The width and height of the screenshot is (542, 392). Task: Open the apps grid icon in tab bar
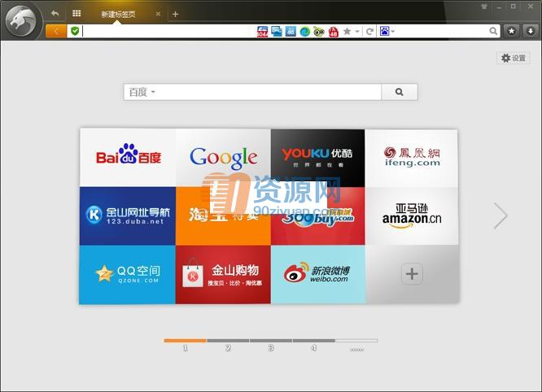point(76,13)
